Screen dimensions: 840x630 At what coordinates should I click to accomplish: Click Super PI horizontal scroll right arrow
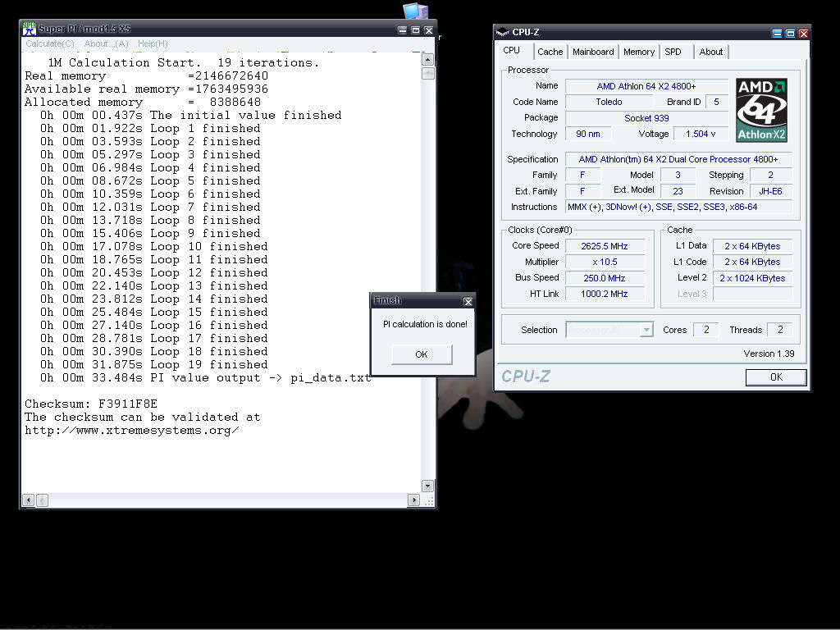[413, 500]
